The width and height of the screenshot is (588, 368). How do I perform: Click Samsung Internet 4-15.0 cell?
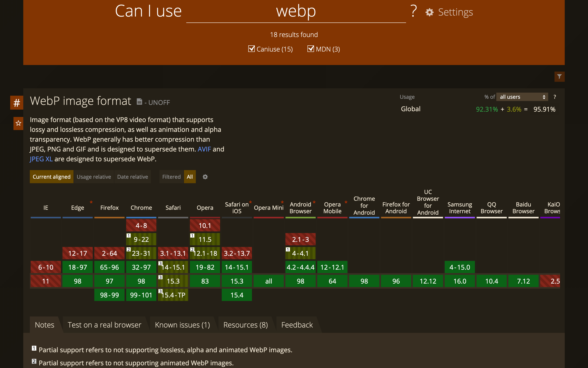460,267
